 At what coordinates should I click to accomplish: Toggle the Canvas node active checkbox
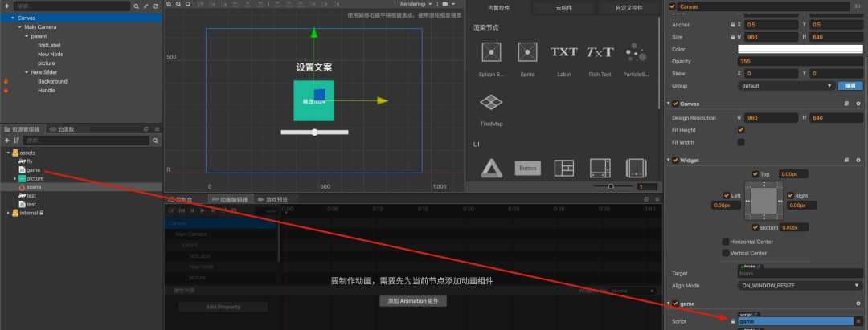click(x=672, y=6)
